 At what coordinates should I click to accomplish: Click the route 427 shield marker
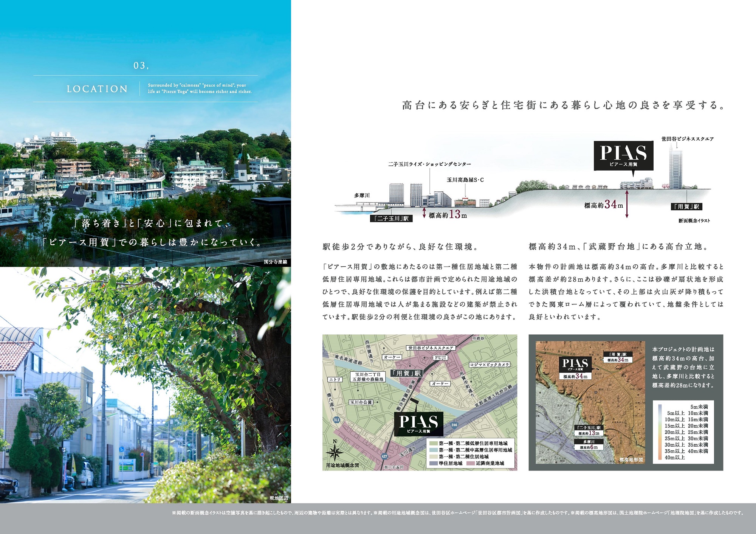point(384,456)
